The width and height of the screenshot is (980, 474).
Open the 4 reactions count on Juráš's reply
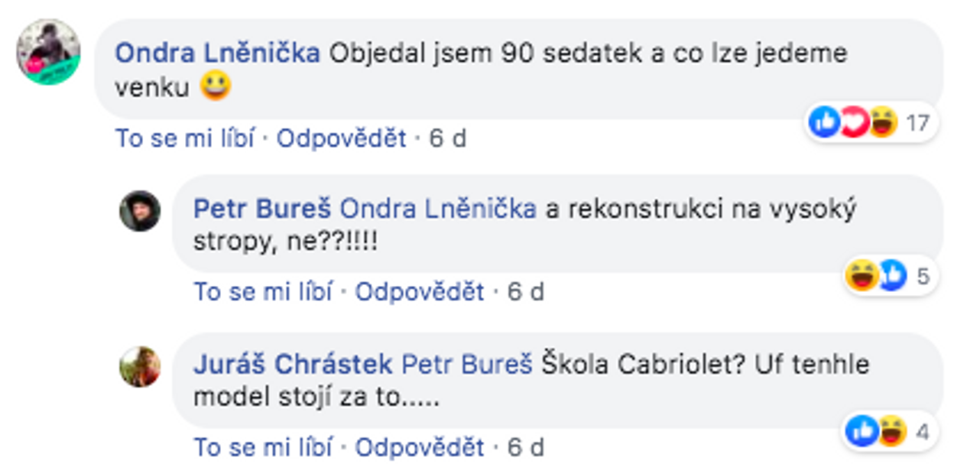click(923, 432)
